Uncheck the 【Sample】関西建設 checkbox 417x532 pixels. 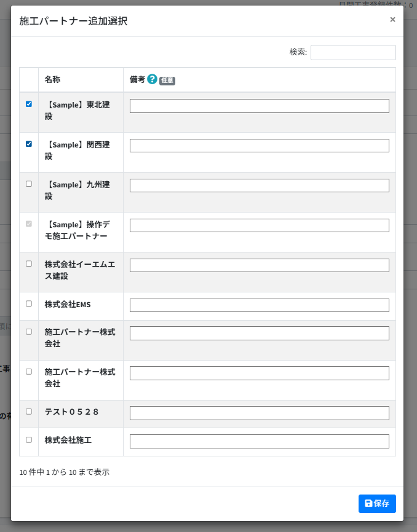29,144
